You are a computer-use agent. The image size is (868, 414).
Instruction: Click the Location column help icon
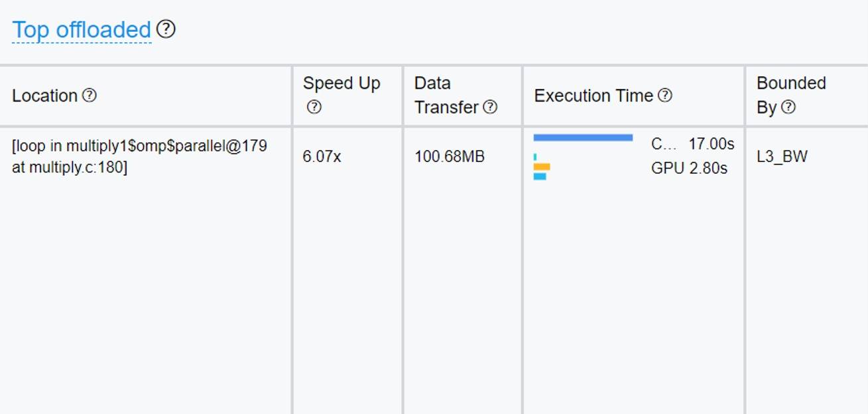(90, 96)
